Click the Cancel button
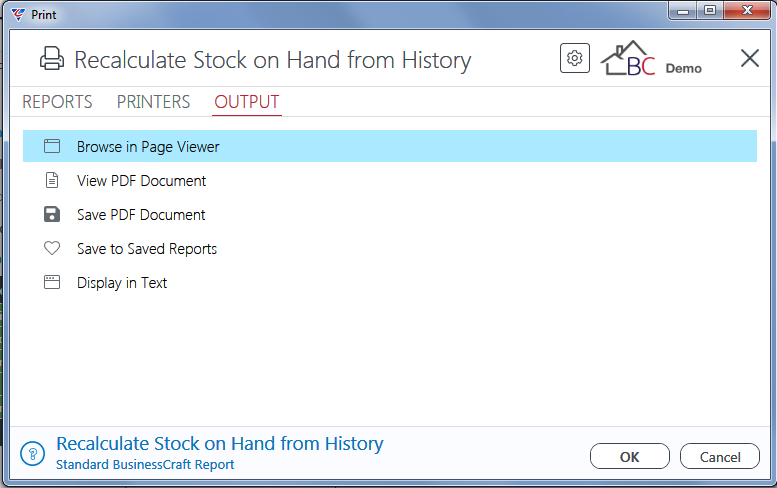Viewport: 777px width, 488px height. point(720,456)
